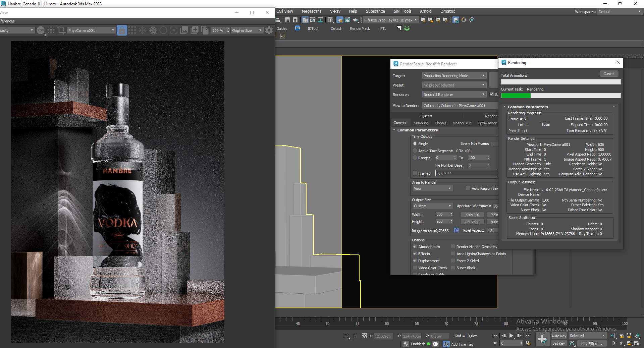Click the RGB channel display icon
The height and width of the screenshot is (348, 644).
click(x=41, y=31)
